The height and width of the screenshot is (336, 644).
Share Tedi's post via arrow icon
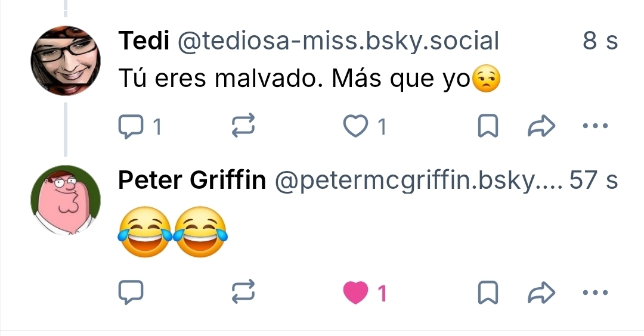click(x=541, y=126)
